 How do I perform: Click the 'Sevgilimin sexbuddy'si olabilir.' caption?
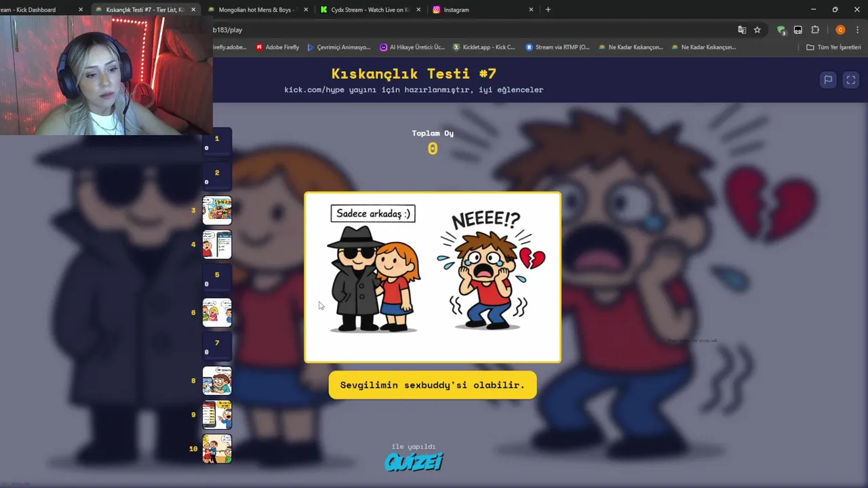click(x=433, y=385)
